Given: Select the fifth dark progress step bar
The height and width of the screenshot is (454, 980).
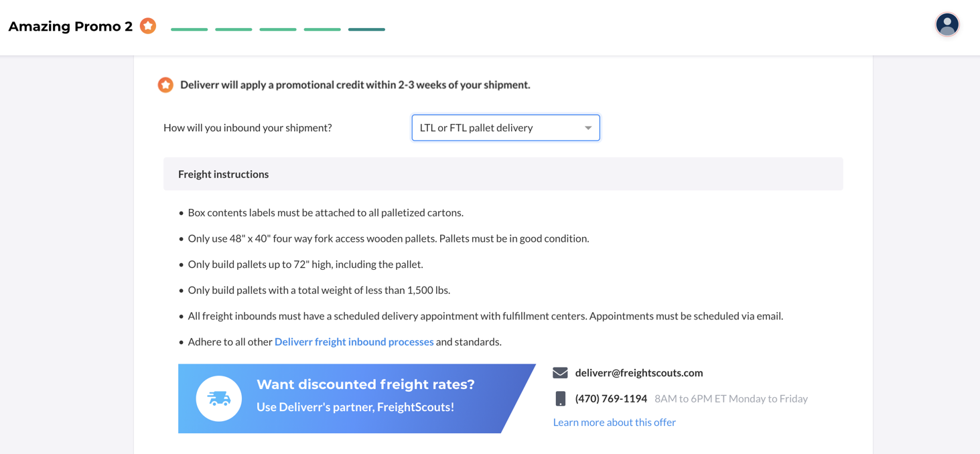Looking at the screenshot, I should (366, 29).
